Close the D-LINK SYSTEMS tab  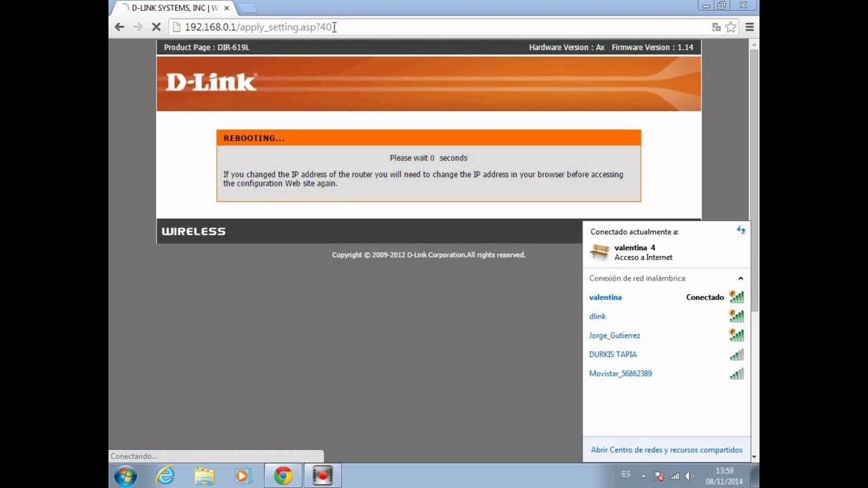226,8
